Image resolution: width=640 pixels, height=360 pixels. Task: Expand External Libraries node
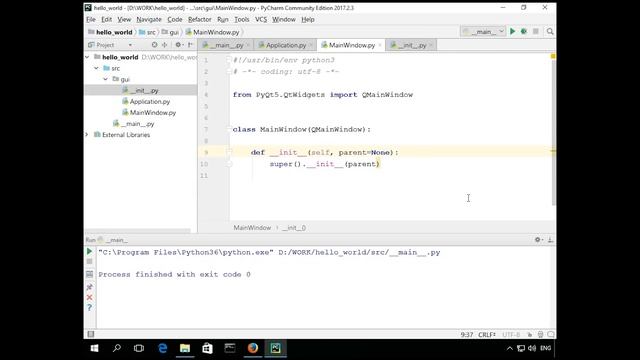click(87, 135)
